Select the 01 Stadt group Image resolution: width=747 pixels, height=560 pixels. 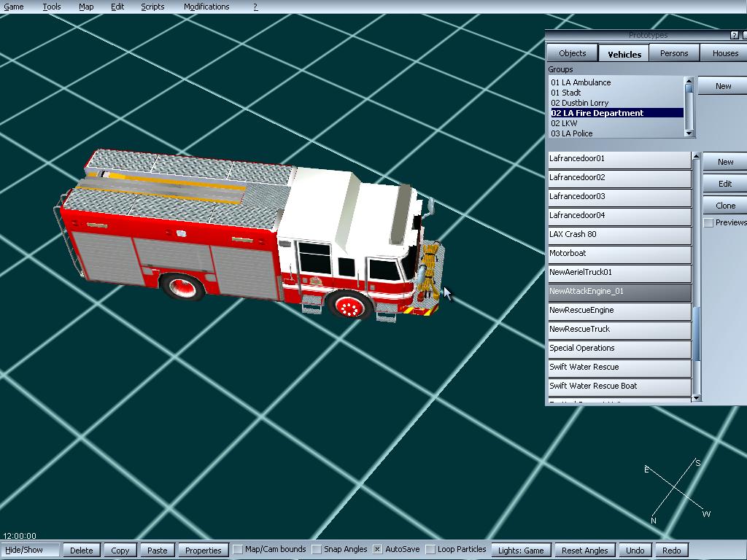616,93
